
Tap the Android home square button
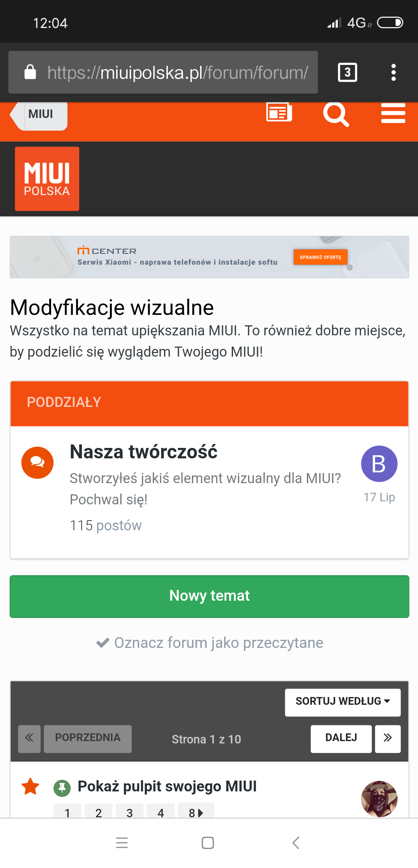coord(208,842)
